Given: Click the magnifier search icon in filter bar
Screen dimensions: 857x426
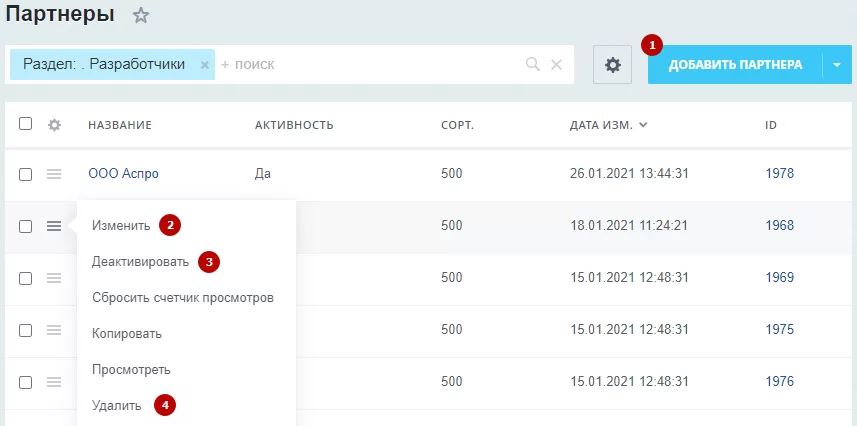Looking at the screenshot, I should pos(532,65).
